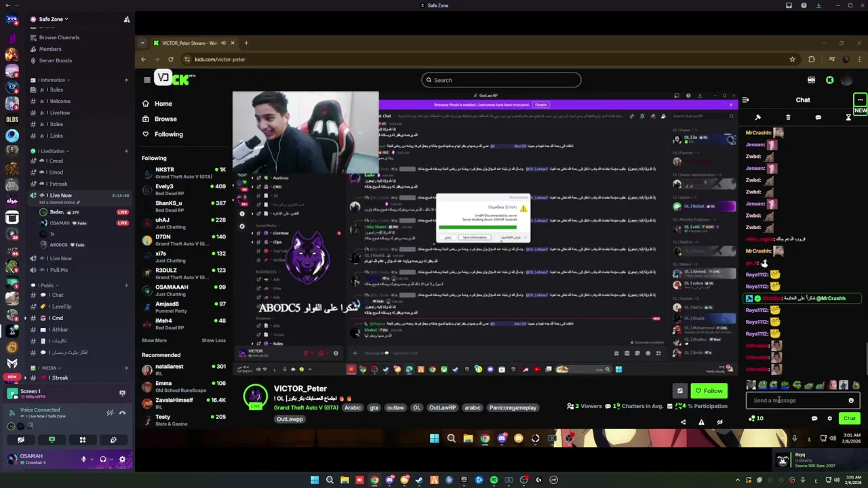Select VICTOR_Peter Stream browser tab
Image resolution: width=868 pixels, height=488 pixels.
pyautogui.click(x=193, y=43)
